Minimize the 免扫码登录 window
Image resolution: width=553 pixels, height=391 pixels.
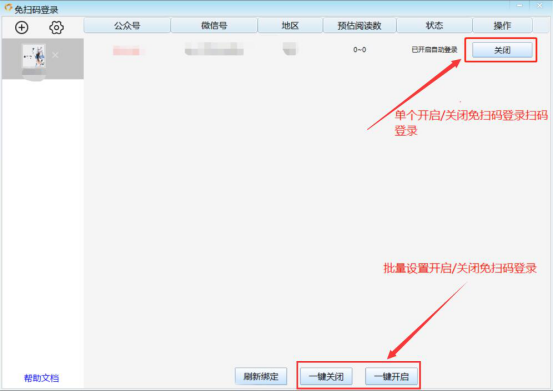click(x=520, y=5)
